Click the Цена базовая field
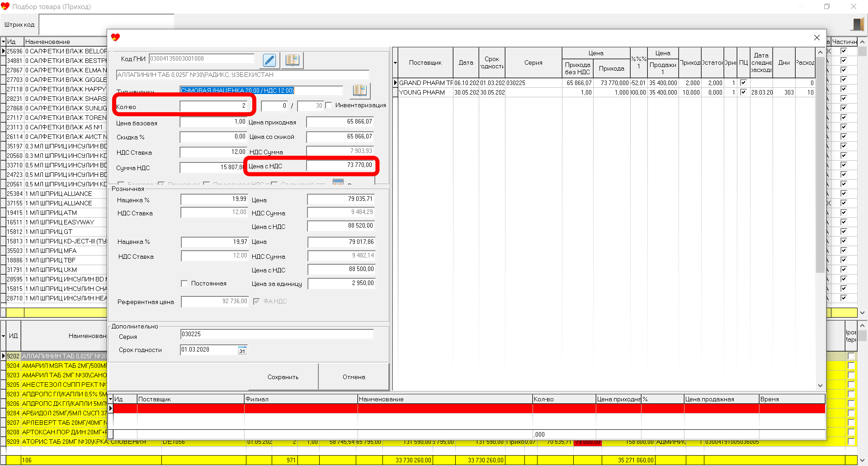Screen dimensions: 868x466 pos(214,122)
